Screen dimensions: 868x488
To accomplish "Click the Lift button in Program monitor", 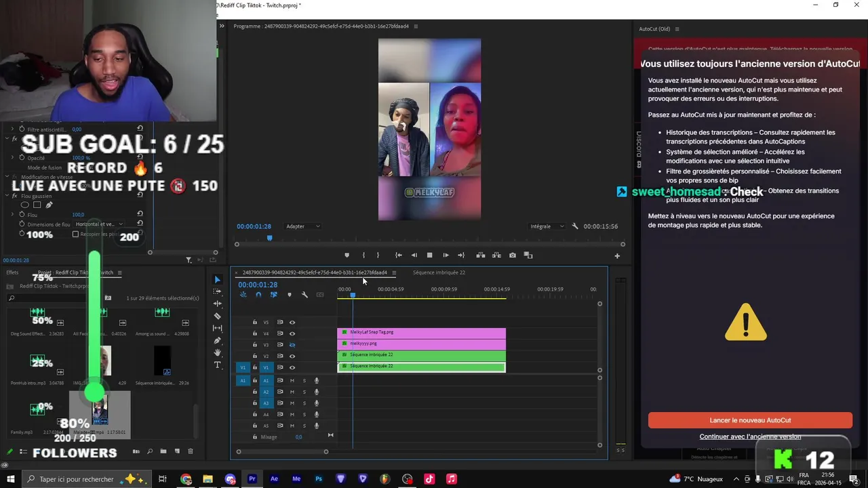I will coord(480,256).
